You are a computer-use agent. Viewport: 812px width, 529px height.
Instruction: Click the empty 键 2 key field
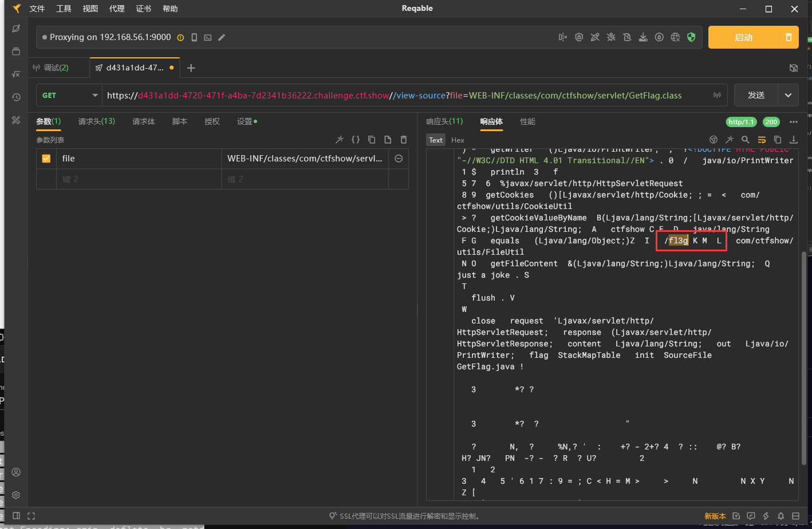[x=139, y=179]
